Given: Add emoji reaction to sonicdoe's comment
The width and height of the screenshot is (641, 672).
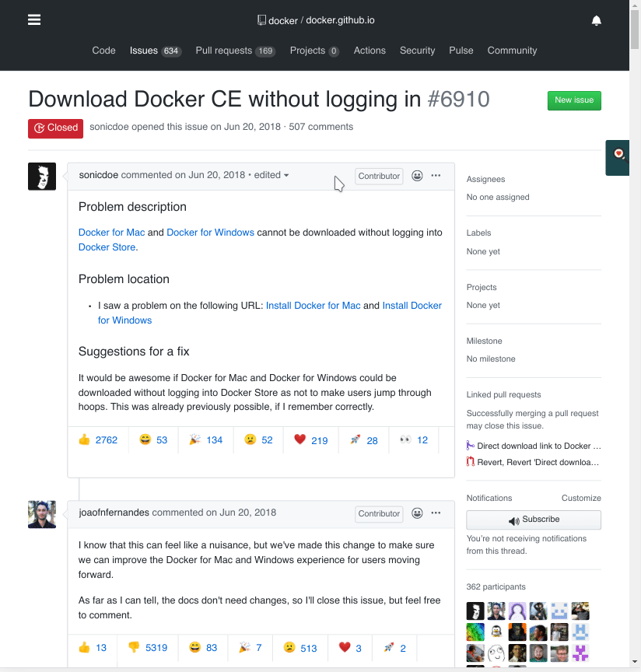Looking at the screenshot, I should point(417,176).
